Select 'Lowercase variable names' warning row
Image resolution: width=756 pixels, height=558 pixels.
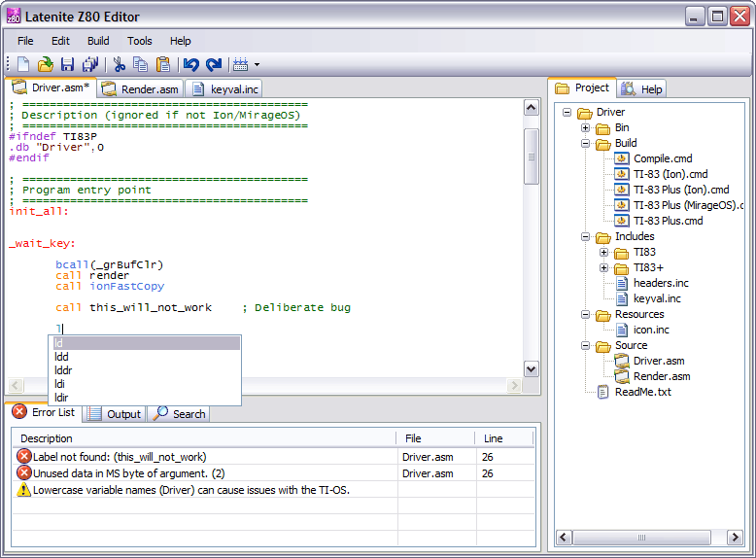273,490
